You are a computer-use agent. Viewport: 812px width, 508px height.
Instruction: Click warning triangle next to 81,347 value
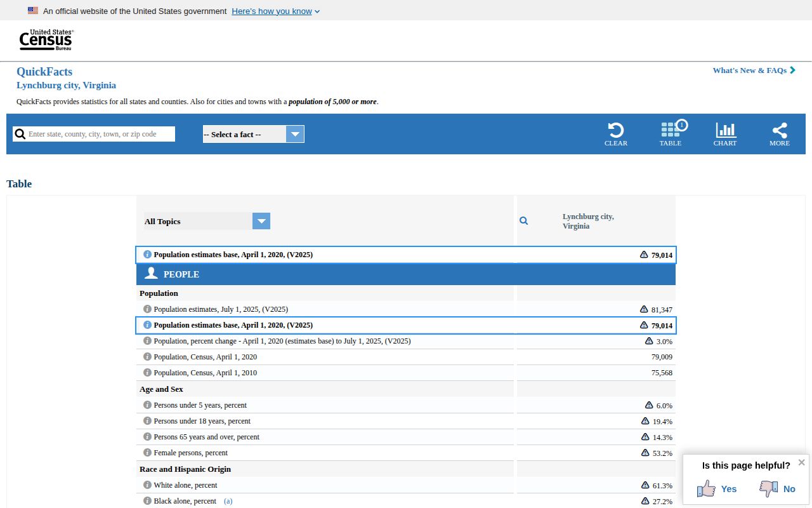pyautogui.click(x=644, y=309)
